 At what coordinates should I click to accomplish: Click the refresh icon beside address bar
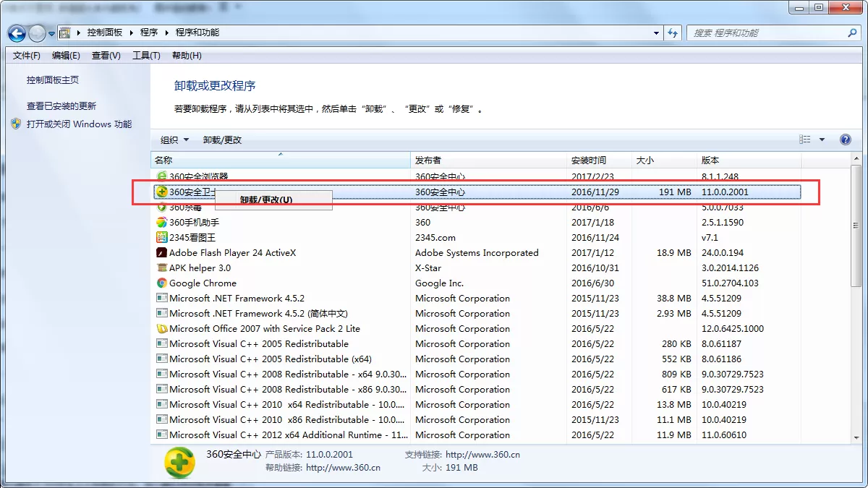tap(673, 33)
